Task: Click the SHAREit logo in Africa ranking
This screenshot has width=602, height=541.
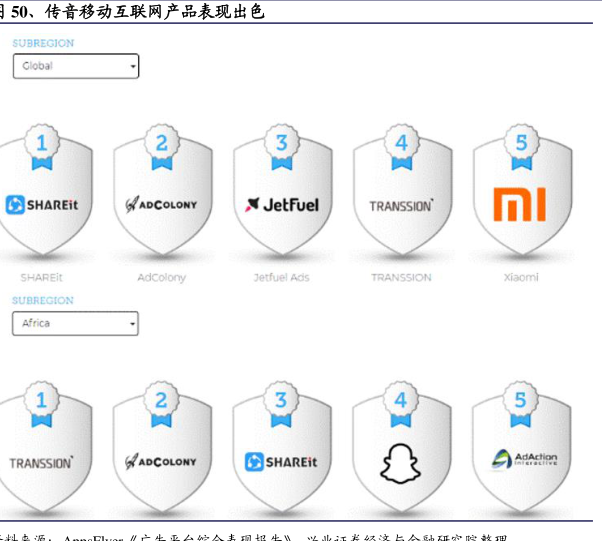Action: coord(281,462)
